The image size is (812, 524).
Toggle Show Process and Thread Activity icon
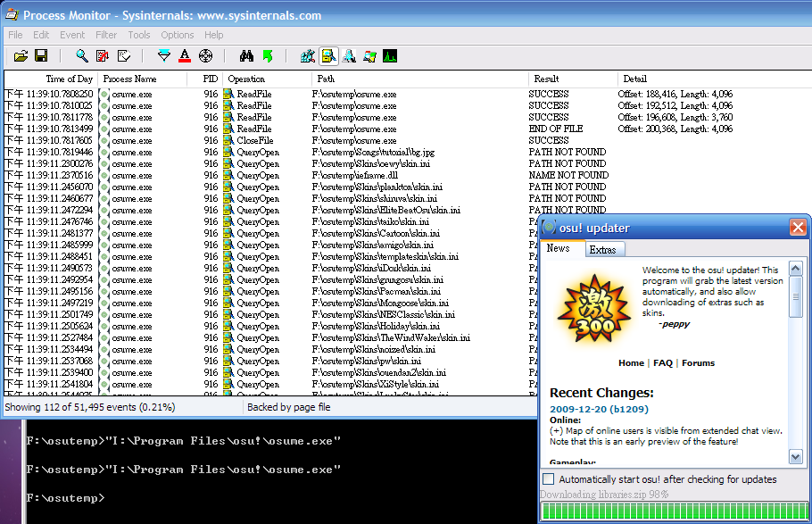(x=369, y=56)
